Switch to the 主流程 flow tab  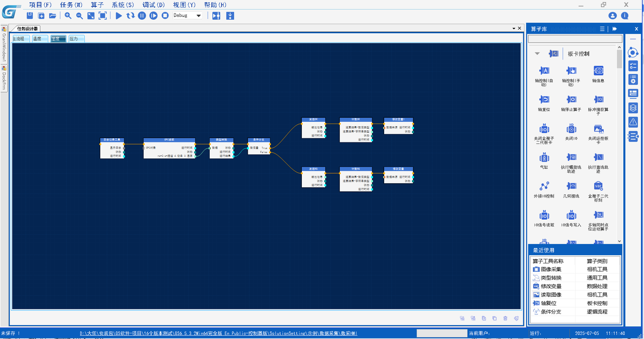[20, 39]
